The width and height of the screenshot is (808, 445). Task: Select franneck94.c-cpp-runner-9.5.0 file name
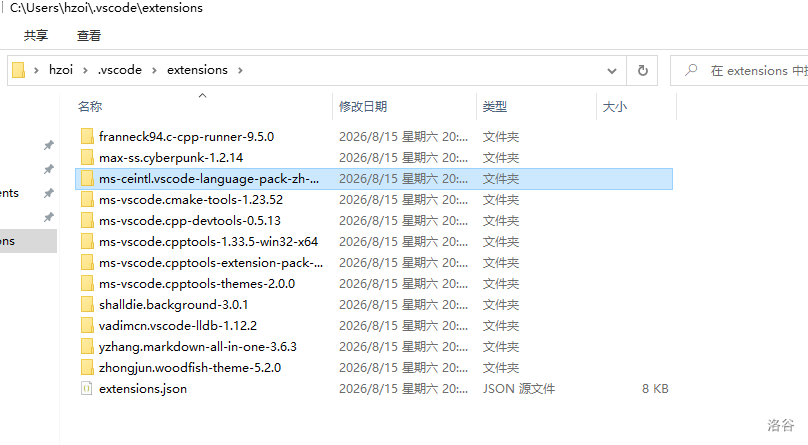click(187, 136)
